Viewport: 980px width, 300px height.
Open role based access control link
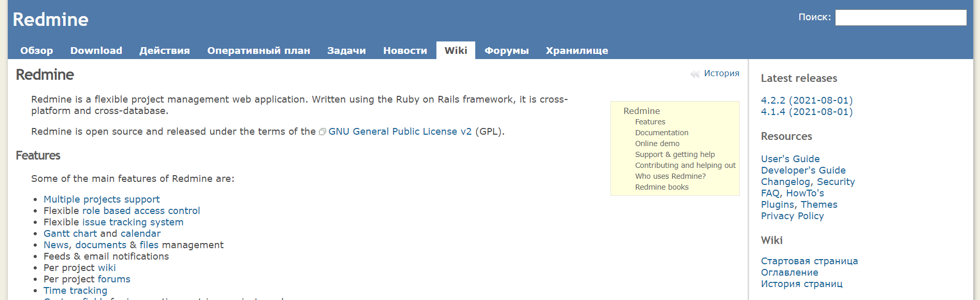point(141,211)
